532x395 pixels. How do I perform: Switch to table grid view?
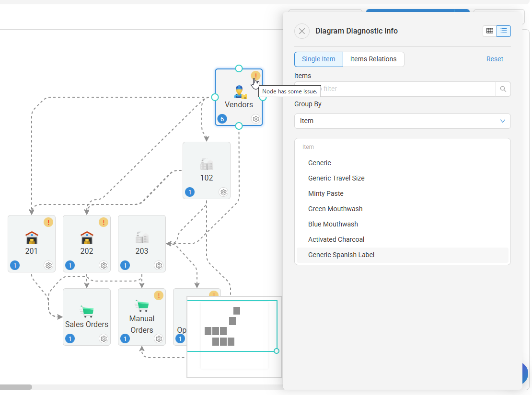coord(490,31)
